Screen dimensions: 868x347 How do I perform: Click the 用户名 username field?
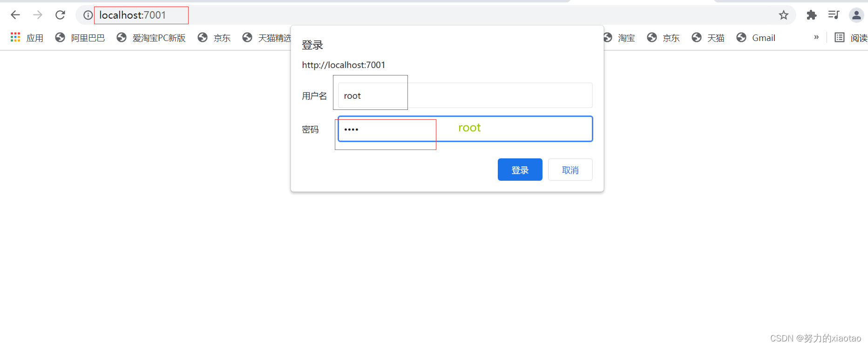click(465, 95)
